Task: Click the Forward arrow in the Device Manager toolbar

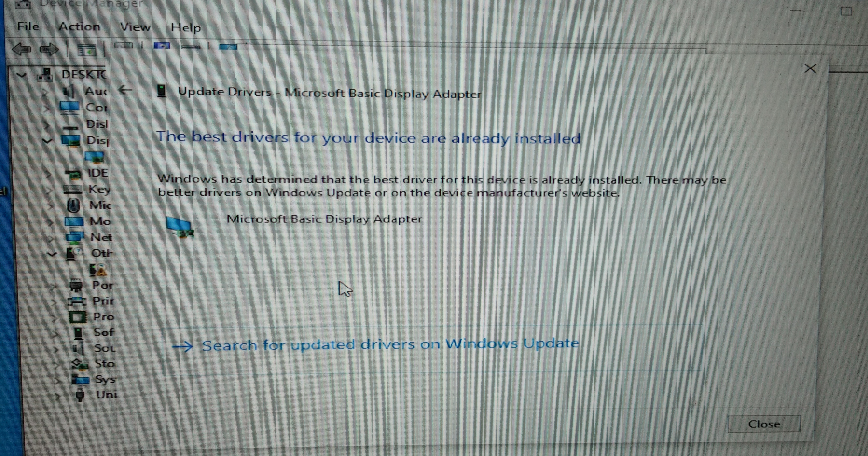Action: pos(49,50)
